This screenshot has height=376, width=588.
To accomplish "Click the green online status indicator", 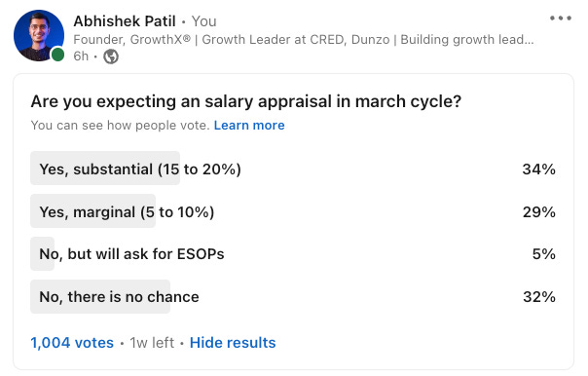I will coord(57,54).
